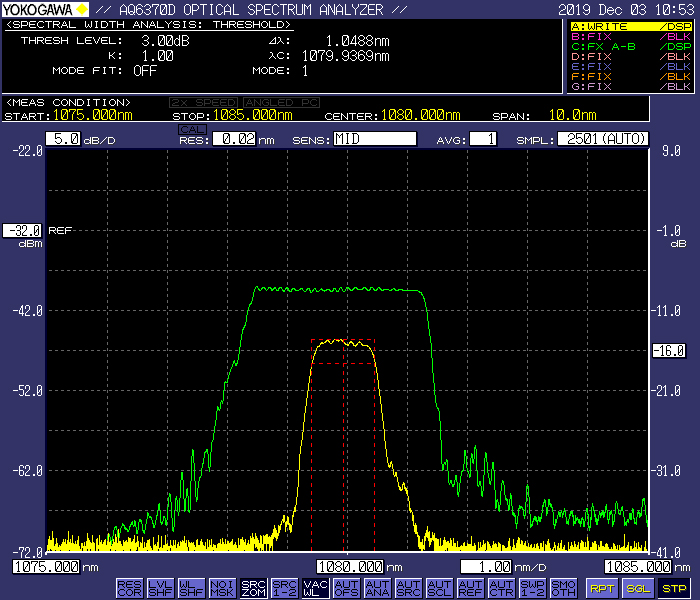
Task: Toggle the SRC ZOM indicator
Action: coord(253,588)
